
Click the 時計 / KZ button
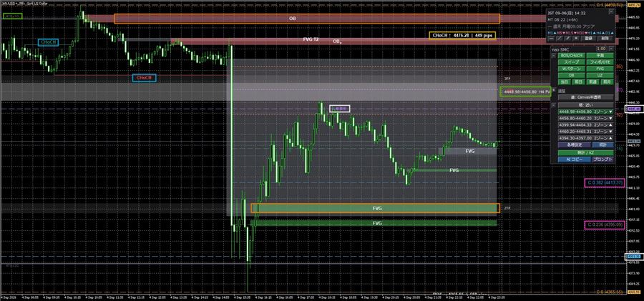(585, 152)
